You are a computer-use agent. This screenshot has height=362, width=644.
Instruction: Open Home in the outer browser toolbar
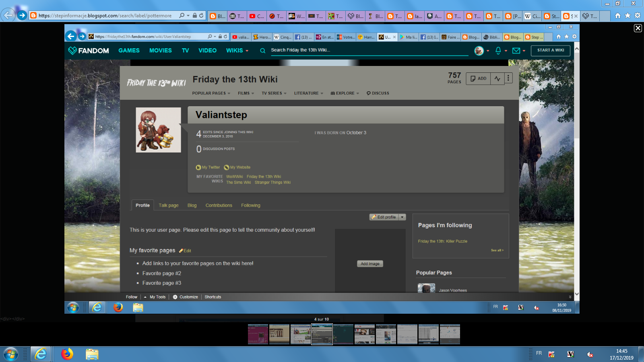point(618,16)
